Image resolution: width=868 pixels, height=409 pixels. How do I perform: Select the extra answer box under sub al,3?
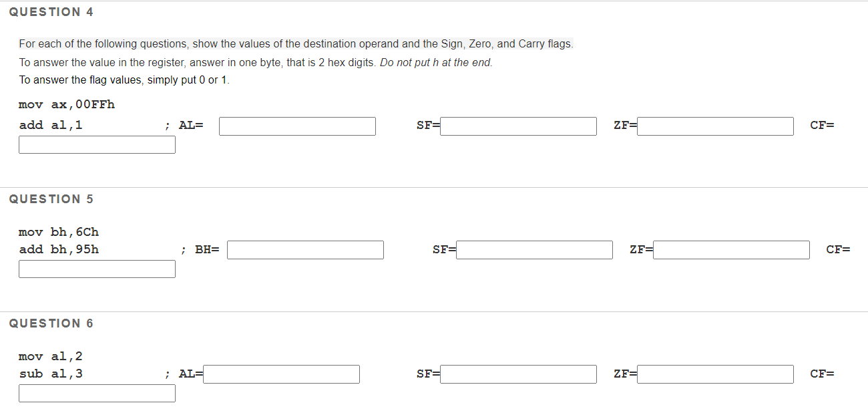click(97, 393)
